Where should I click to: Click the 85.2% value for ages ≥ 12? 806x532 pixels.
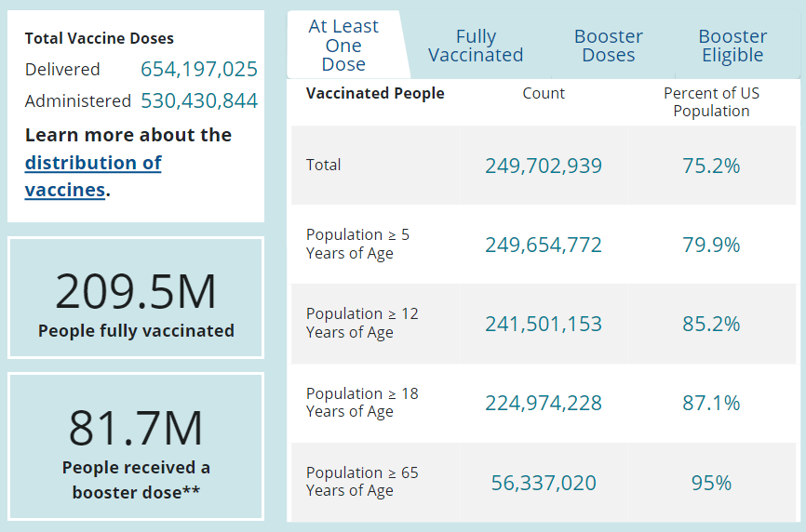click(711, 325)
